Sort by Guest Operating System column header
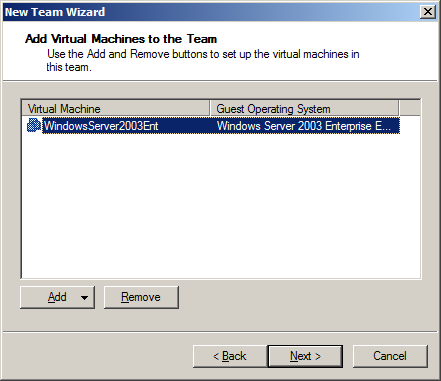 [x=304, y=109]
